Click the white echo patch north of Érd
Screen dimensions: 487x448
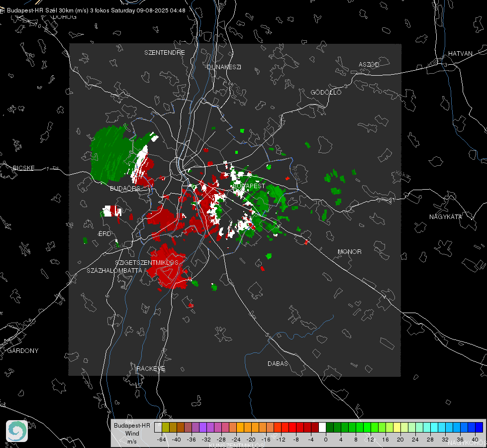111,211
